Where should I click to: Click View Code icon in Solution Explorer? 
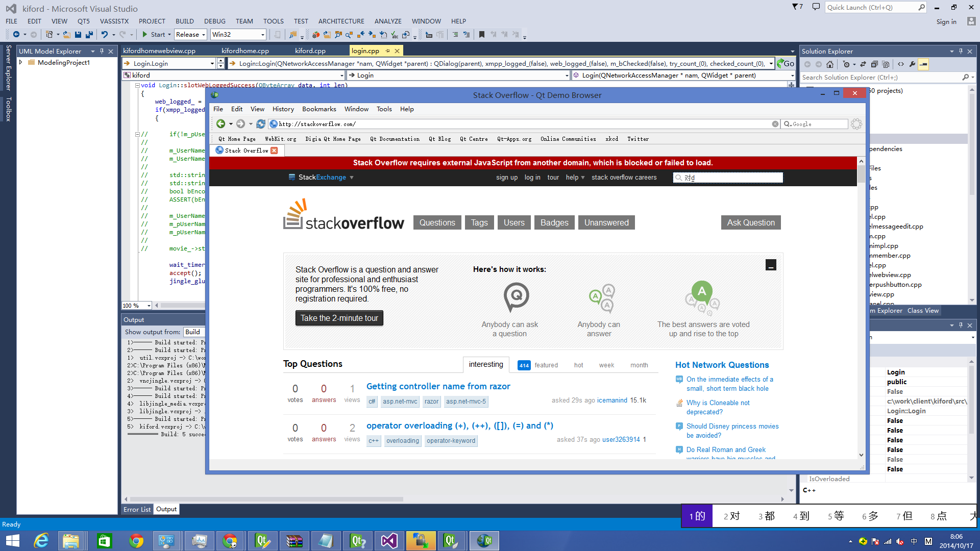click(901, 64)
